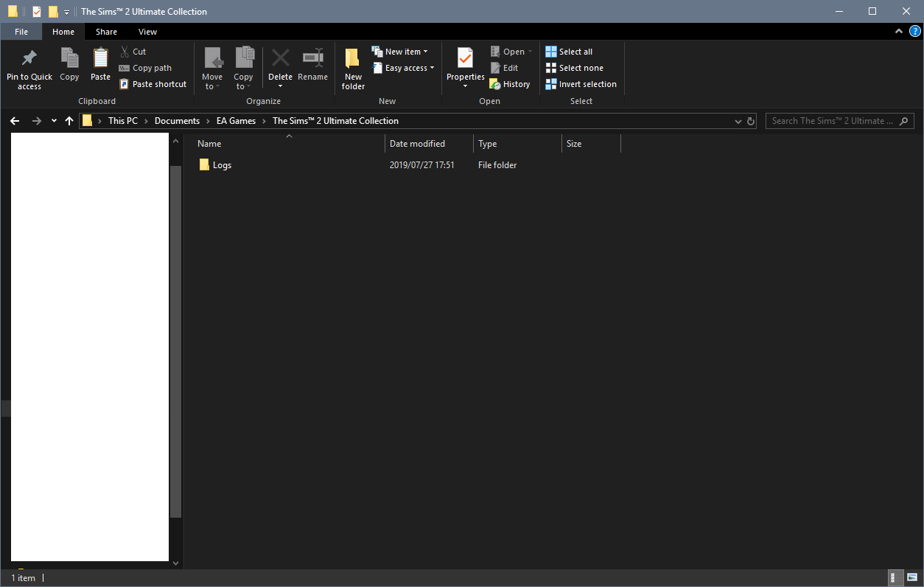The width and height of the screenshot is (924, 587).
Task: Click the search box for this folder
Action: (x=833, y=121)
